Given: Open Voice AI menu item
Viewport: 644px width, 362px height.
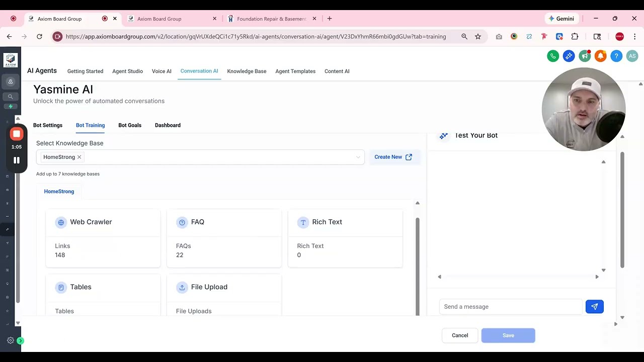Looking at the screenshot, I should [x=162, y=71].
